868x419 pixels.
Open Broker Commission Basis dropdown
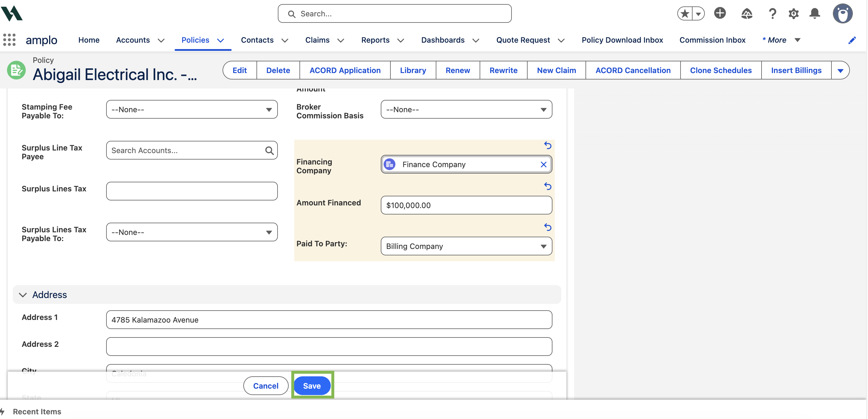click(466, 109)
